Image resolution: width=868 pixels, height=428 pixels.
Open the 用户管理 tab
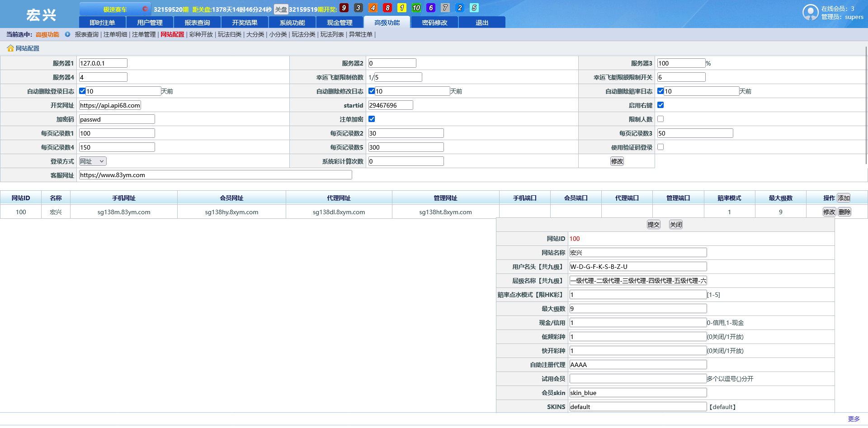pyautogui.click(x=150, y=23)
